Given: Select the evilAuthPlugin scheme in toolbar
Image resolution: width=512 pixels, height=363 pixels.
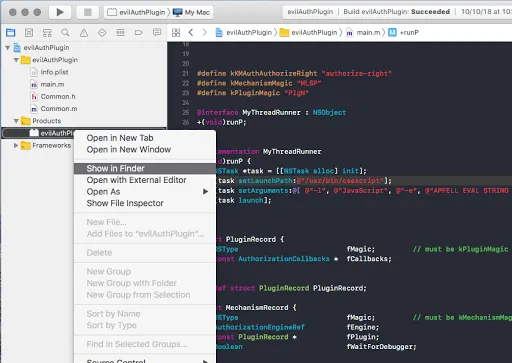Looking at the screenshot, I should [136, 12].
